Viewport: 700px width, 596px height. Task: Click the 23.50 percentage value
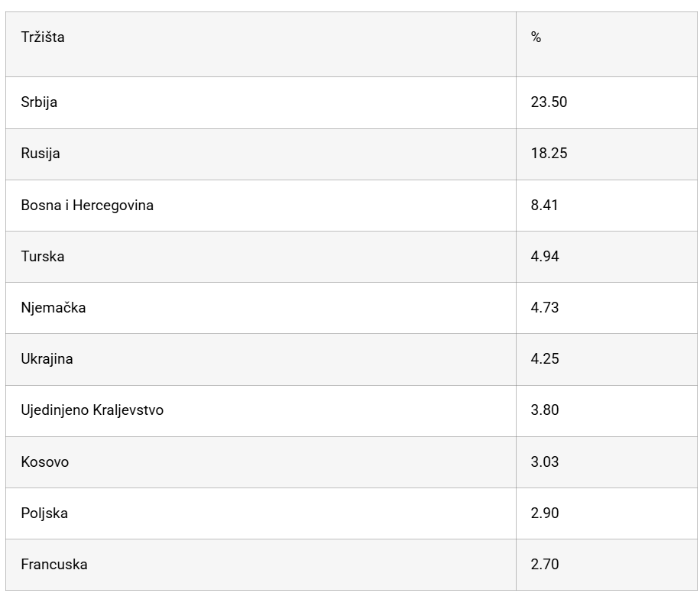tap(549, 102)
